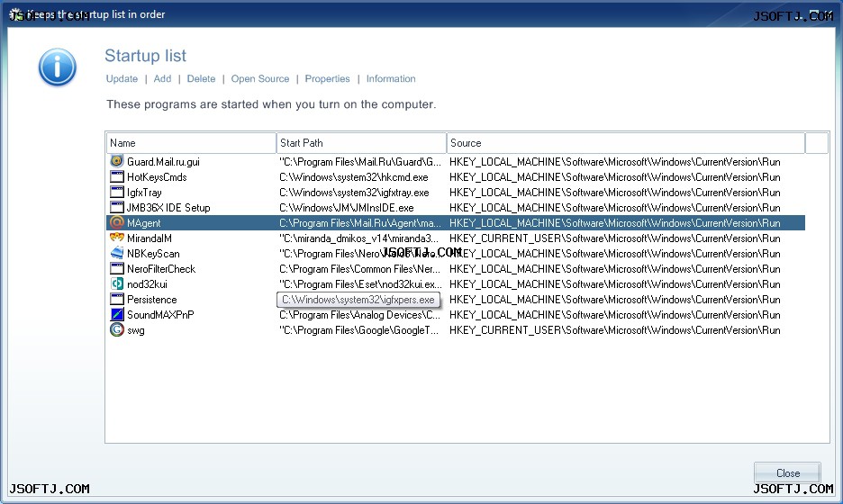This screenshot has height=504, width=843.
Task: Click the Delete link
Action: pos(201,78)
